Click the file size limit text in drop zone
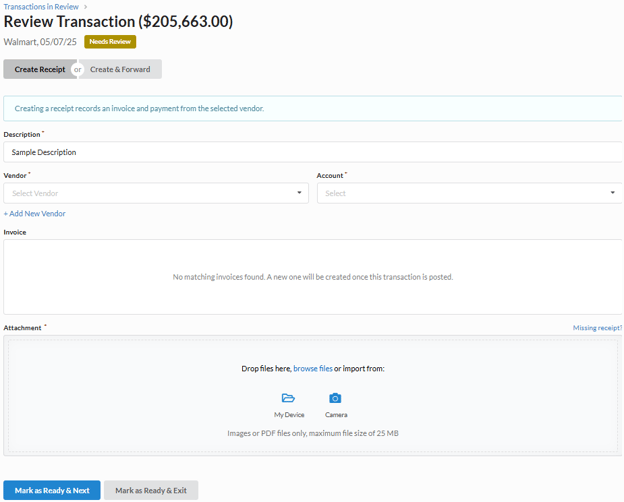Viewport: 624px width, 502px height. pyautogui.click(x=312, y=433)
